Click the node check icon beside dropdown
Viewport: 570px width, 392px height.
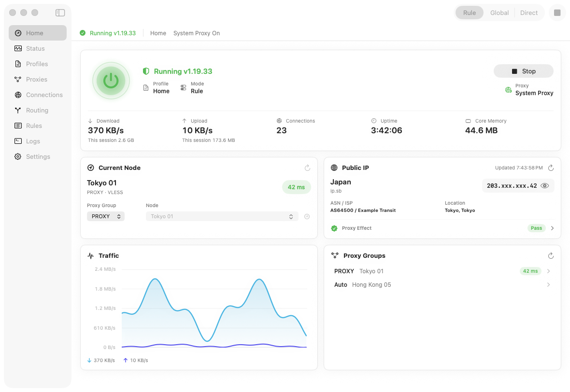tap(307, 217)
